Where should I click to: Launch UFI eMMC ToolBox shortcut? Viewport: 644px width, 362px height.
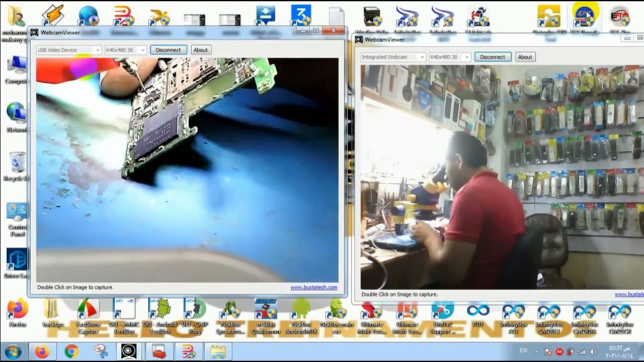coord(124,316)
